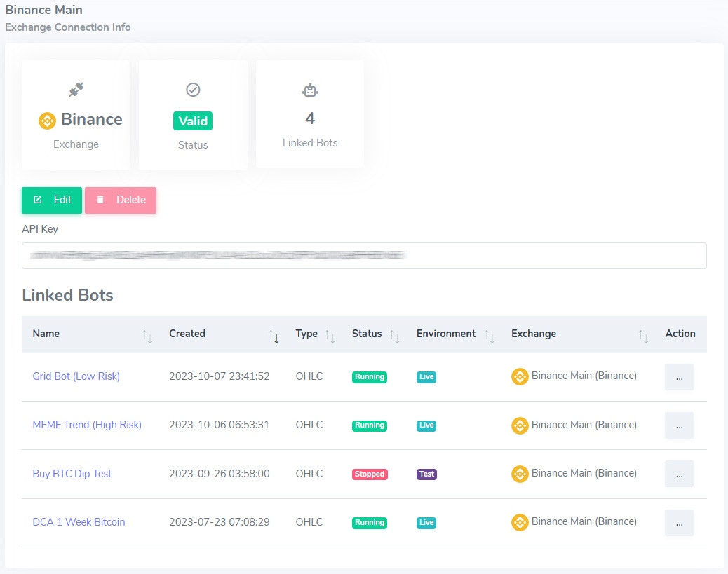Click the Test environment badge
This screenshot has width=728, height=574.
coord(426,474)
